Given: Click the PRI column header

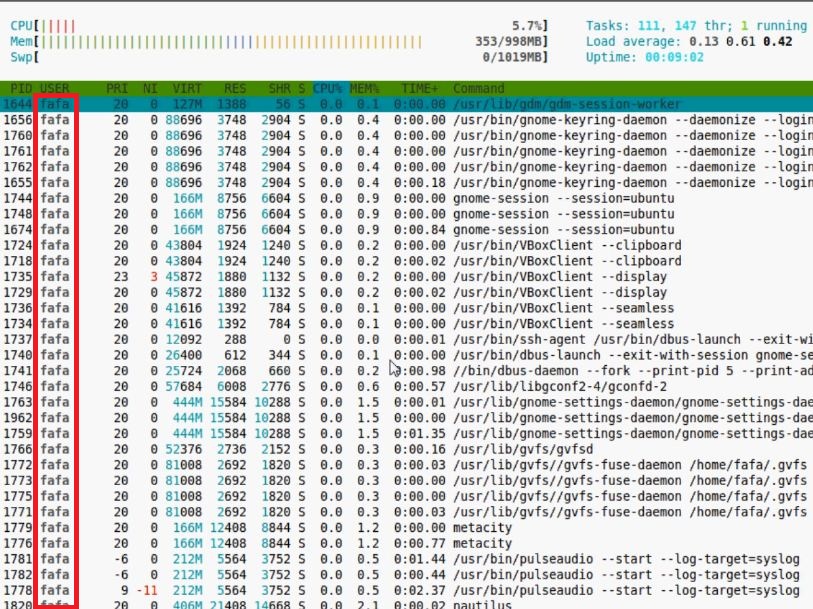Looking at the screenshot, I should pyautogui.click(x=117, y=89).
